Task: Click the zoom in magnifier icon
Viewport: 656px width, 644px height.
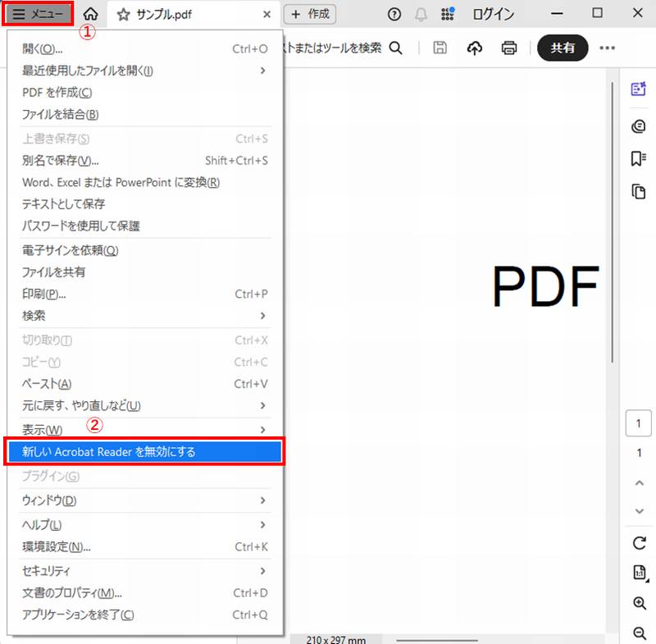Action: tap(640, 603)
